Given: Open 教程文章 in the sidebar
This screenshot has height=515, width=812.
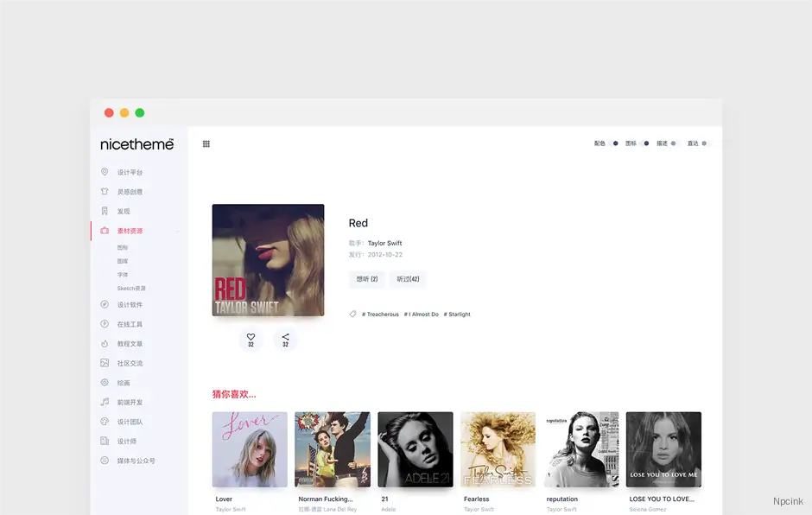Looking at the screenshot, I should 130,344.
